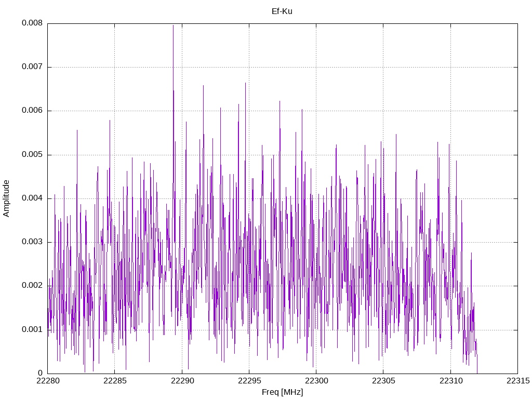Click the 22290 x-axis tick label
Image resolution: width=532 pixels, height=399 pixels.
point(182,381)
